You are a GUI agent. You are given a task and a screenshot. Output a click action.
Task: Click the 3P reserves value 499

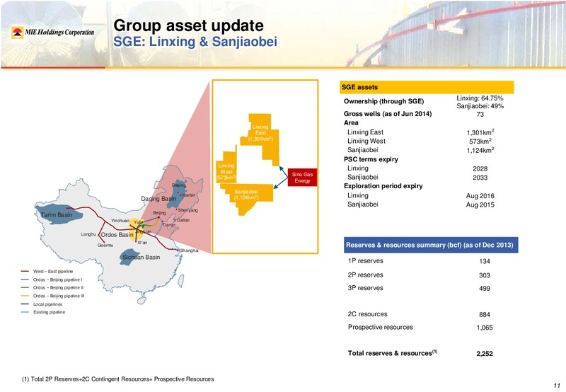point(485,289)
